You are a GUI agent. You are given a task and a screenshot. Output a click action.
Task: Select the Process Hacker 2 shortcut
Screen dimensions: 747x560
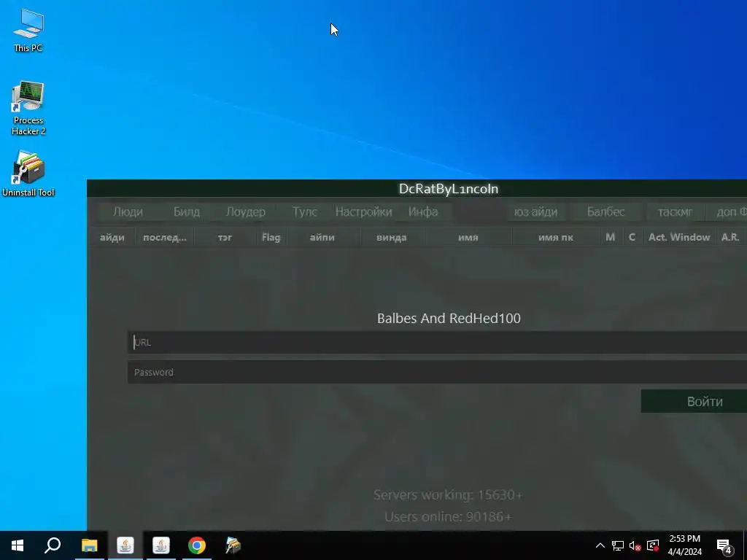(x=28, y=108)
